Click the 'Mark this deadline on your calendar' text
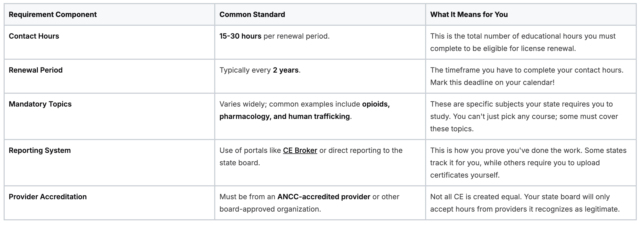Image resolution: width=644 pixels, height=226 pixels. (x=492, y=82)
